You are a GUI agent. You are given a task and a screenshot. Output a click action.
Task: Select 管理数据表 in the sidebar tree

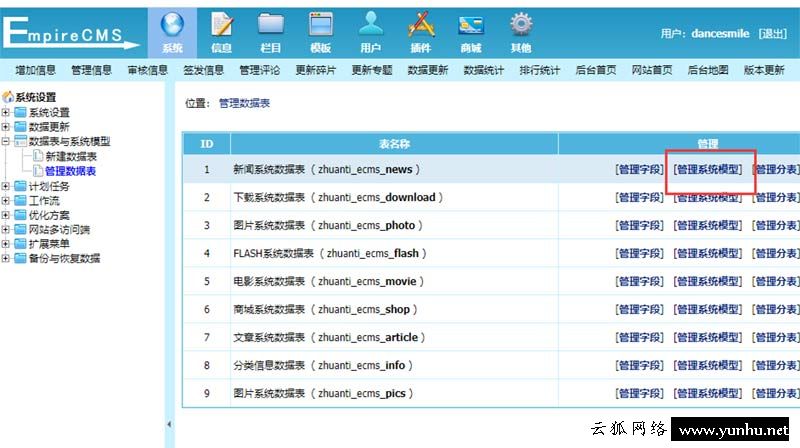pos(70,171)
